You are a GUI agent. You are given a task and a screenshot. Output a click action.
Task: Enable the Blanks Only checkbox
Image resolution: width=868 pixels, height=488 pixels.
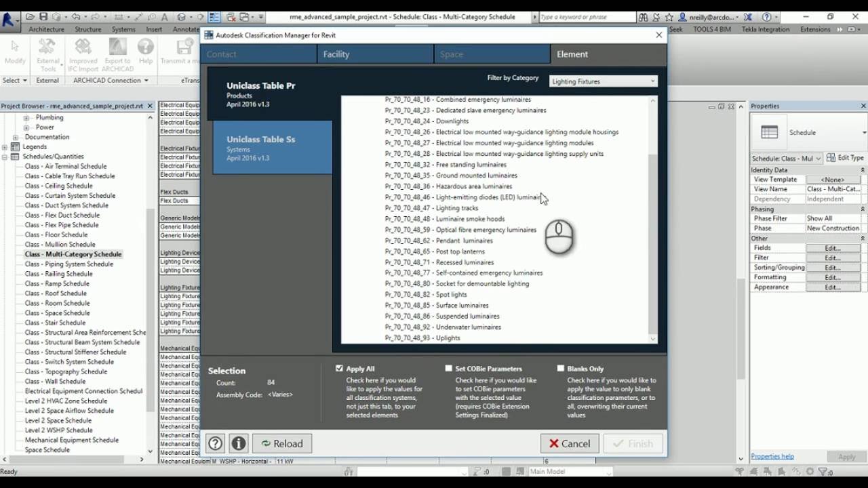point(560,368)
